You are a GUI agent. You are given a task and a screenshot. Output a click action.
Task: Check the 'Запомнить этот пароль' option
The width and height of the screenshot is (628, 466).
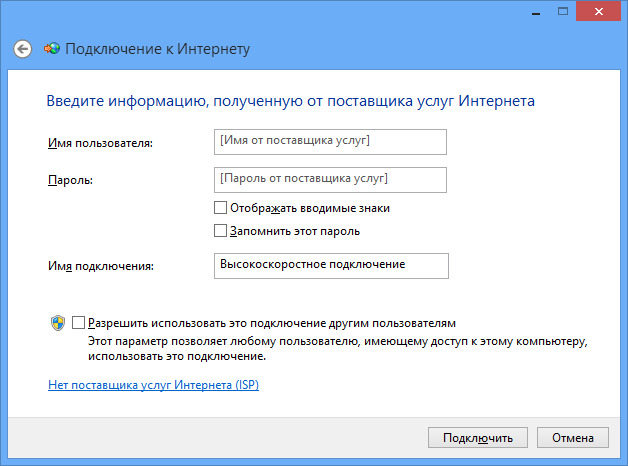(221, 231)
